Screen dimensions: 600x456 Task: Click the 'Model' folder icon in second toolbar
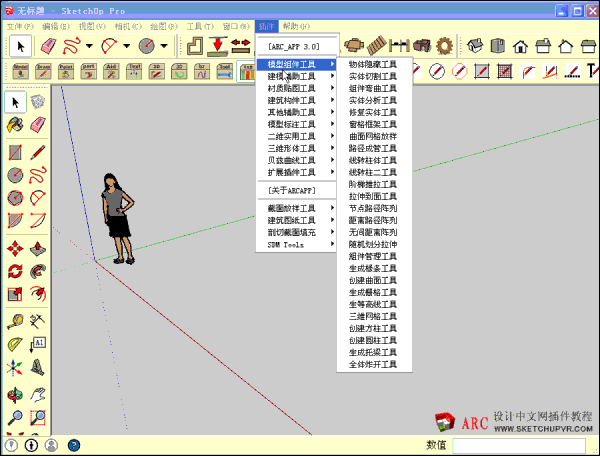[x=20, y=71]
